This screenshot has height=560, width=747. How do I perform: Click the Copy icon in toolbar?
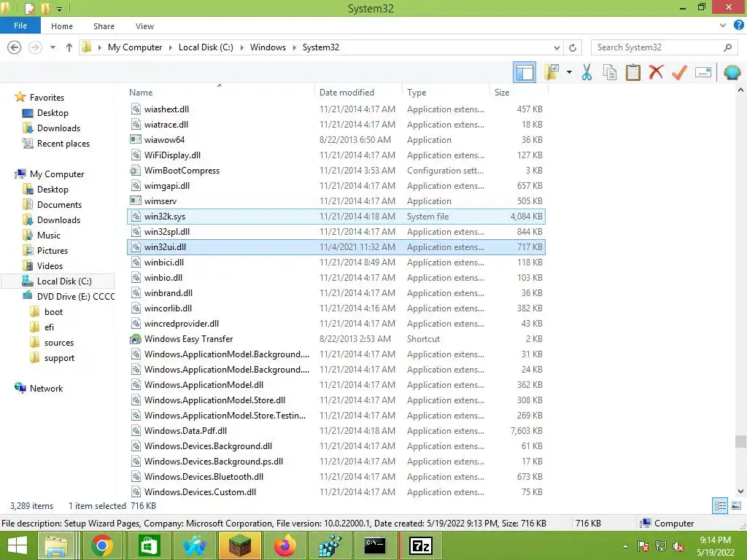coord(610,73)
